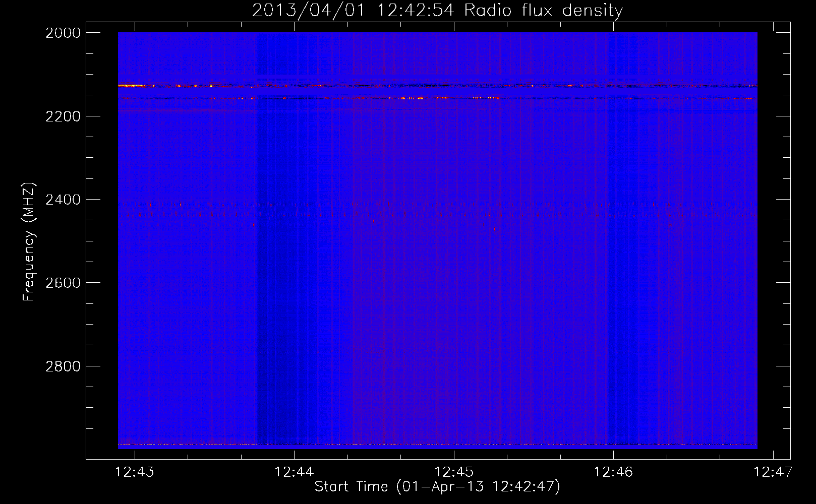Click the 12:46 time tick label
Image resolution: width=816 pixels, height=504 pixels.
[613, 472]
